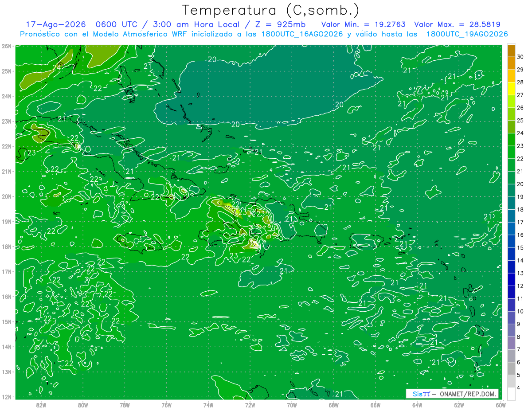Click the '16' value on the color bar

click(x=520, y=235)
